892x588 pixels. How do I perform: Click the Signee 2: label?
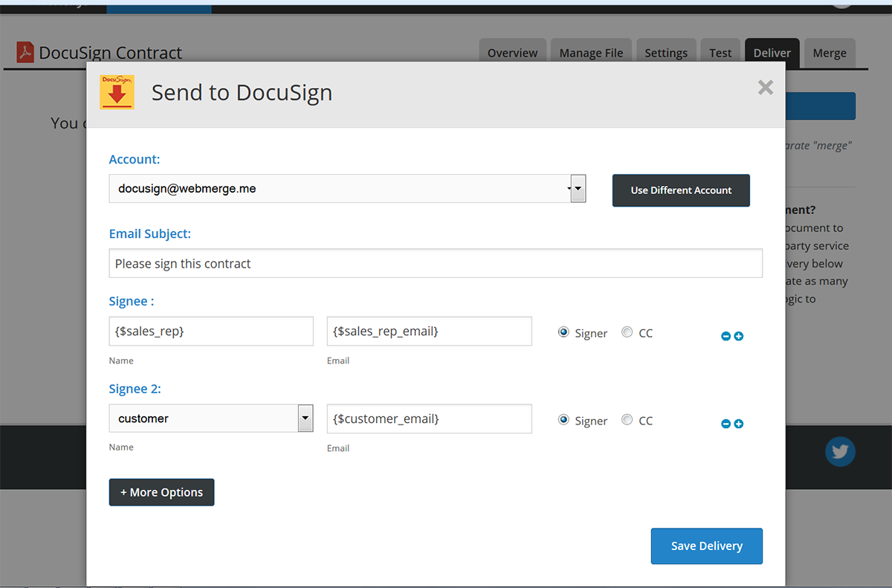pos(135,389)
